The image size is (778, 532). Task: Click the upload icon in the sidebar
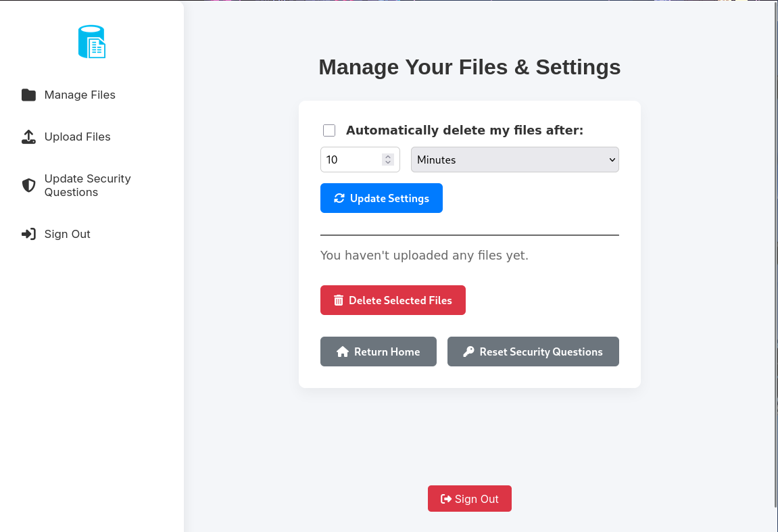[x=28, y=137]
